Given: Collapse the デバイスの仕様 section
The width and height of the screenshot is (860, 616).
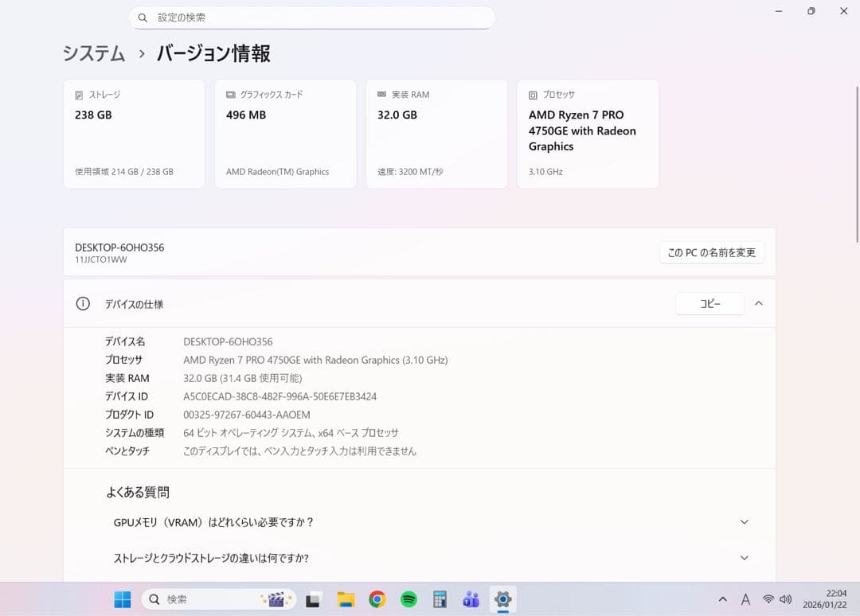Looking at the screenshot, I should [758, 303].
